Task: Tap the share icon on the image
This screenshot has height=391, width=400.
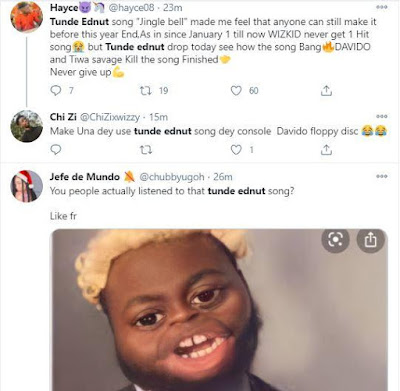Action: [x=371, y=239]
